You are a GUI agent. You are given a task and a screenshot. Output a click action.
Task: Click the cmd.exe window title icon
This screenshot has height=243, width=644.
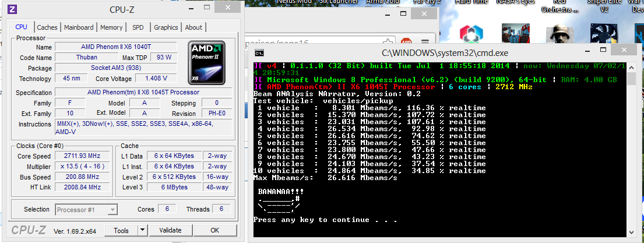coord(259,52)
